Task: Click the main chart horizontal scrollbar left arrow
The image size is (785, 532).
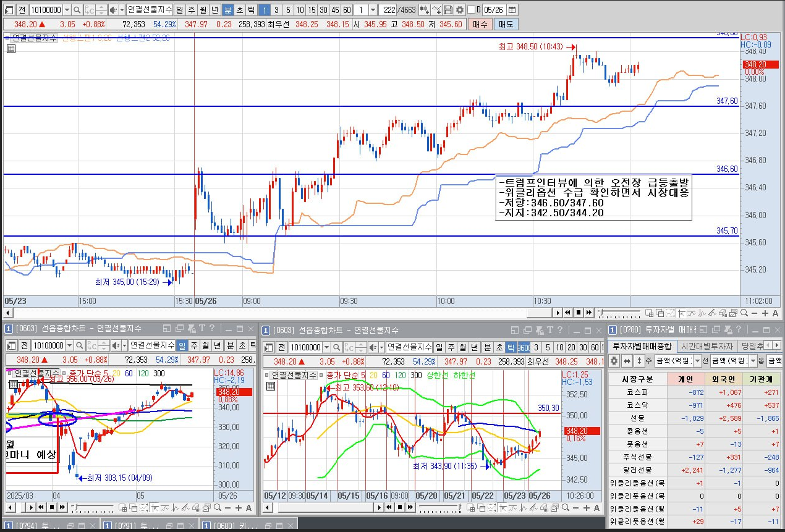Action: pos(7,313)
